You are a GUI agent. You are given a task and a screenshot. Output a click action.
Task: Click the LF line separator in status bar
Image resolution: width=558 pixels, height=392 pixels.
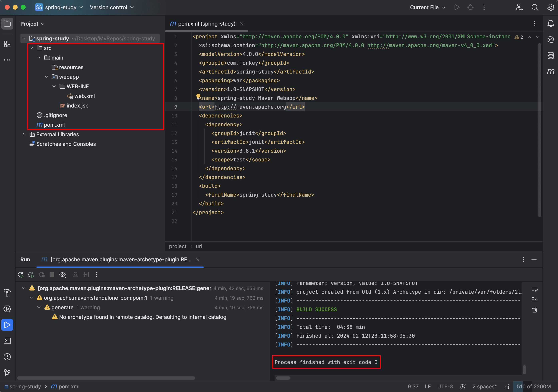point(428,387)
